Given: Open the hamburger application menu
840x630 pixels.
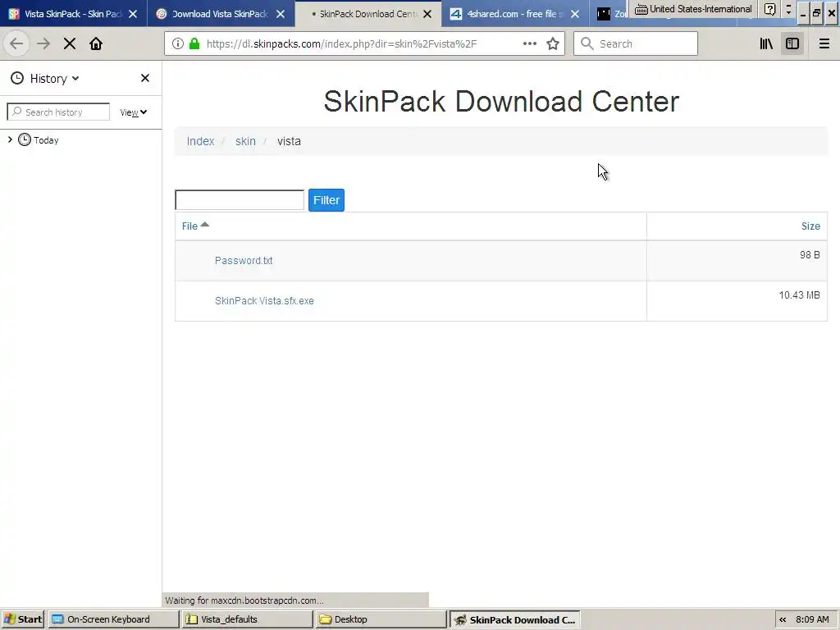Looking at the screenshot, I should coord(824,44).
